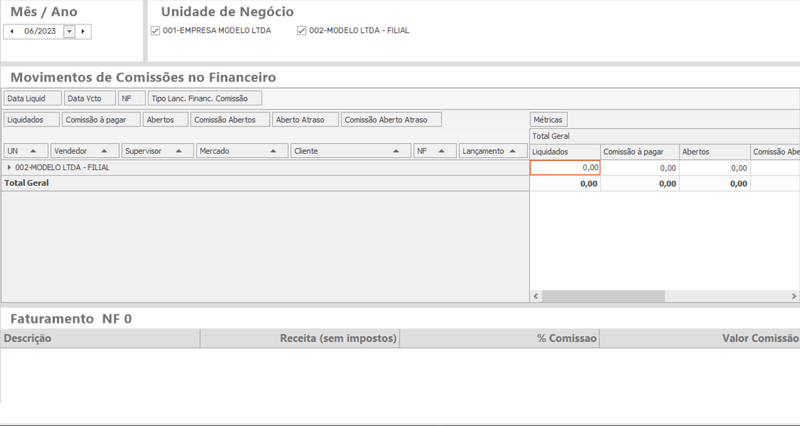
Task: Select the Comissão Abertos data field
Action: click(230, 120)
